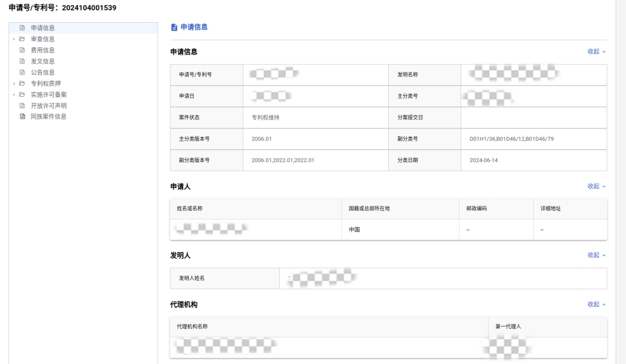Screen dimensions: 626x364
Task: Expand the 审查信息 tree node arrow
Action: coord(14,39)
